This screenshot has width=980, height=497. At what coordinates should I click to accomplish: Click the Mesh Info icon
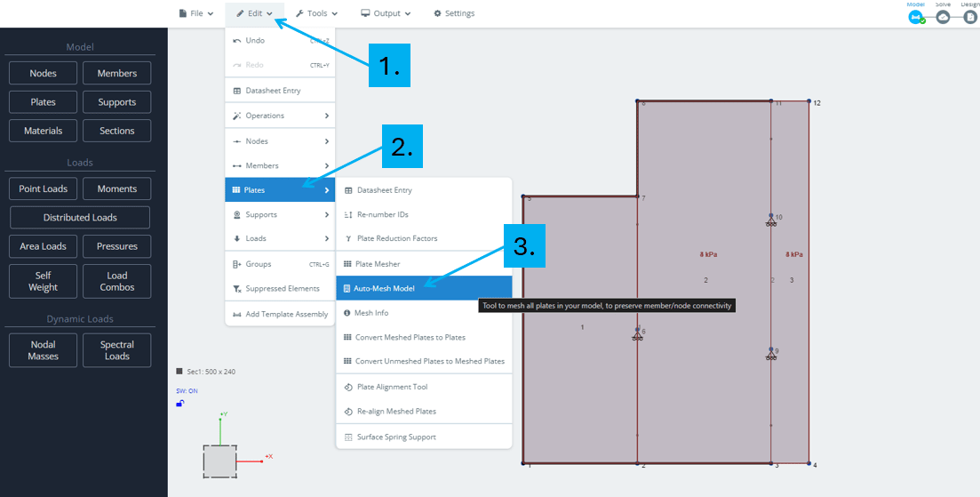coord(347,313)
